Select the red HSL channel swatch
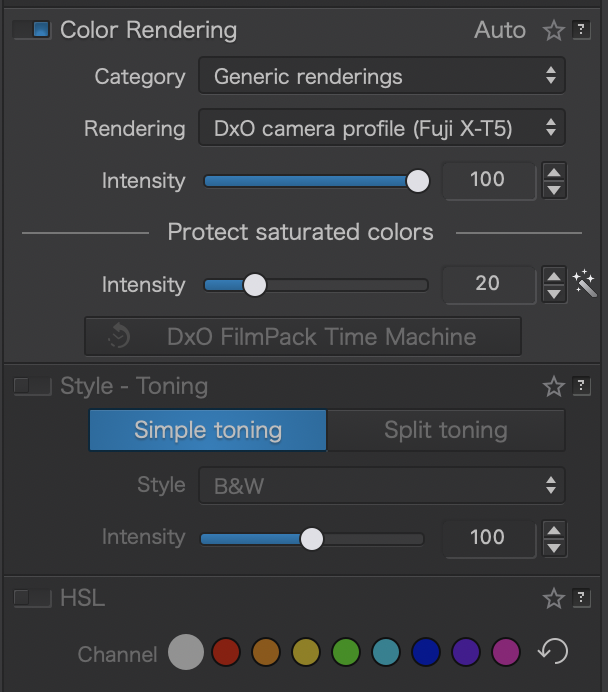The width and height of the screenshot is (608, 692). point(226,654)
